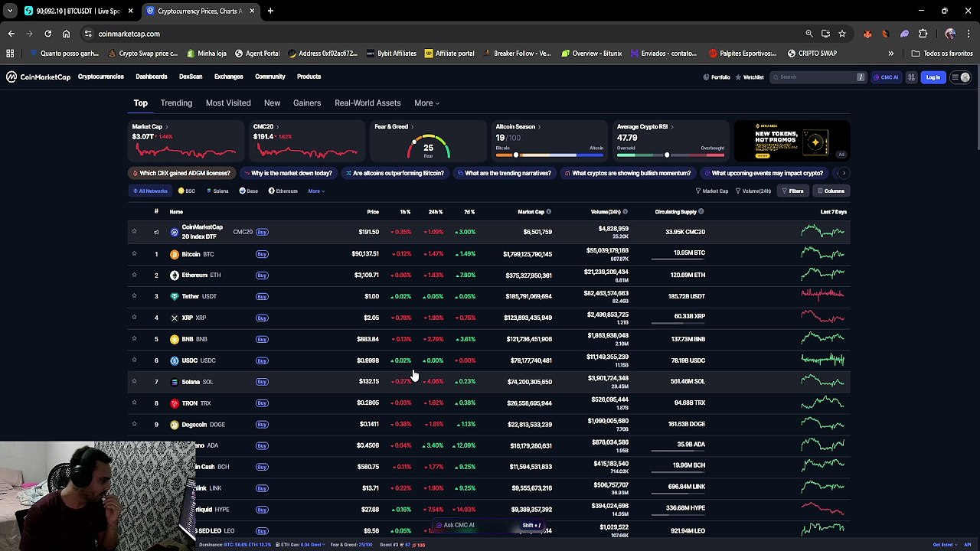Image resolution: width=980 pixels, height=551 pixels.
Task: Click the XRP coin icon
Action: point(175,318)
